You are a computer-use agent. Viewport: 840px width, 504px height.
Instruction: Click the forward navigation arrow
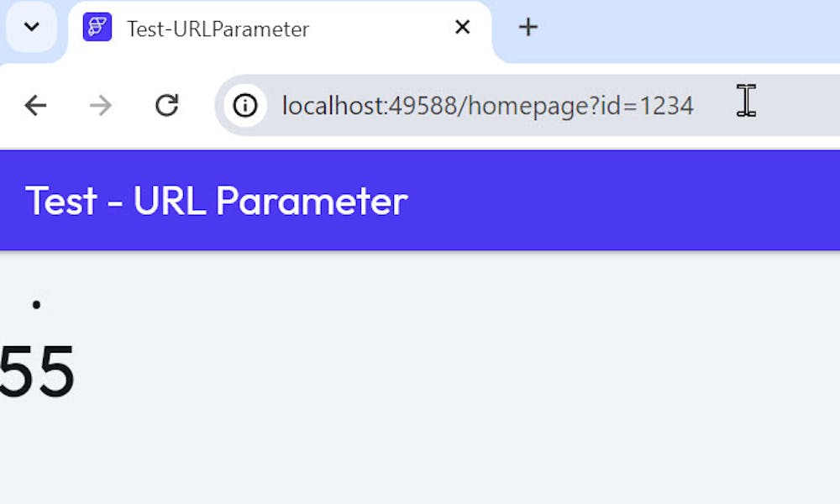pyautogui.click(x=101, y=106)
